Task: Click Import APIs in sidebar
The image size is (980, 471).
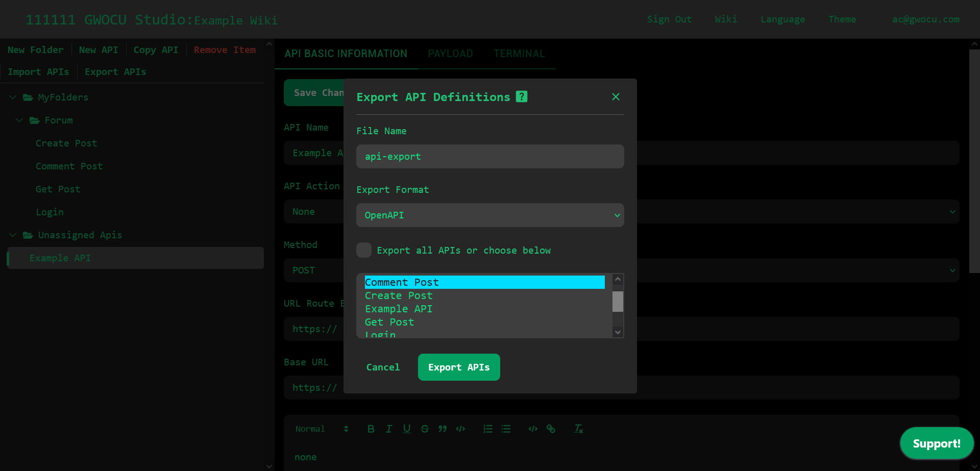Action: [38, 72]
